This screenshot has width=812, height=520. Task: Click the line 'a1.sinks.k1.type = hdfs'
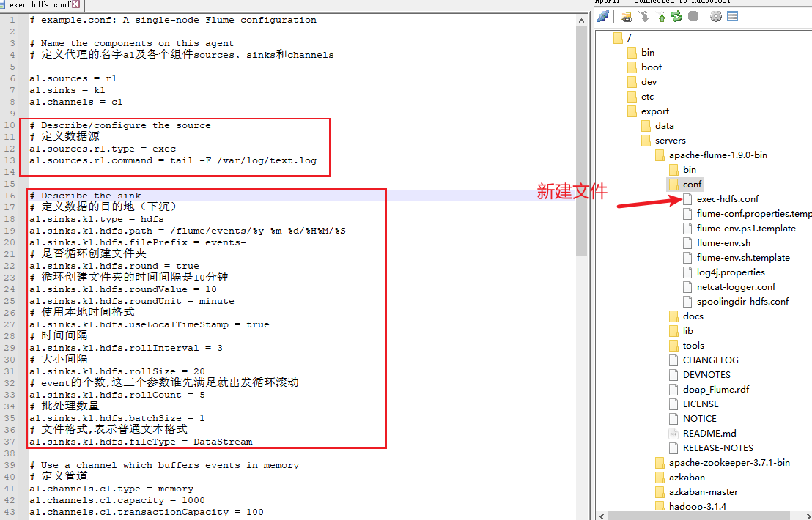(x=96, y=219)
